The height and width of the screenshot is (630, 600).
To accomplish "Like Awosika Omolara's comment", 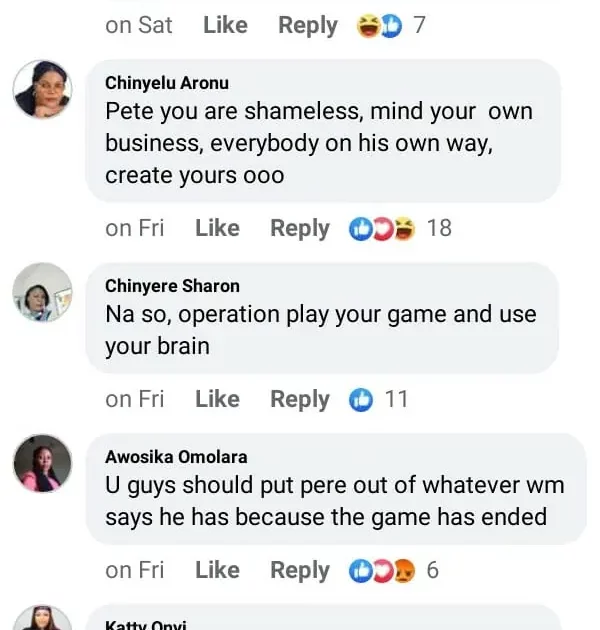I will point(217,571).
